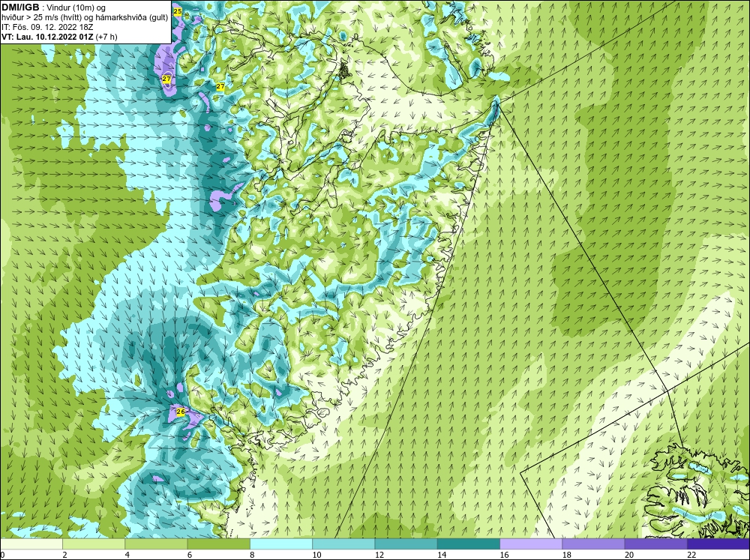750x560 pixels.
Task: Select the 0–2 m/s pale cream legend swatch
Action: click(x=31, y=544)
